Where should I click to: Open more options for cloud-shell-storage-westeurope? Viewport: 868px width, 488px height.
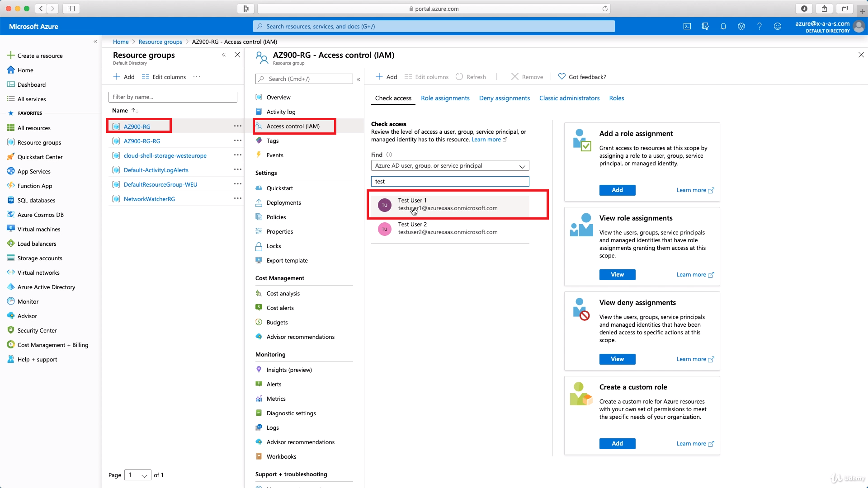[238, 155]
